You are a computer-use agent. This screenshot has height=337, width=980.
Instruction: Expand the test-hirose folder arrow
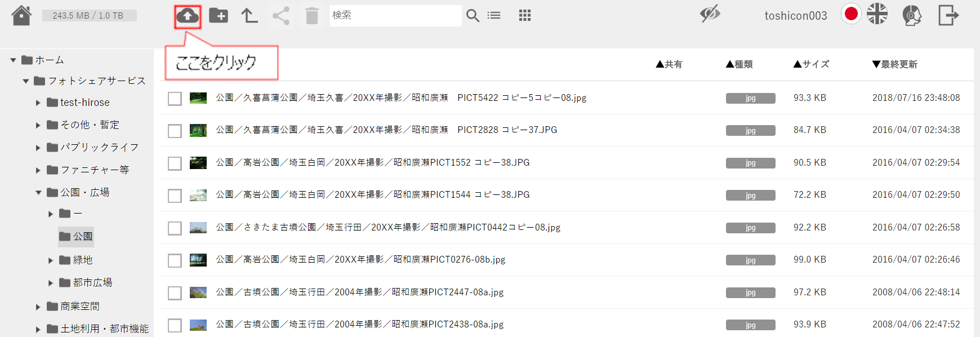point(38,103)
